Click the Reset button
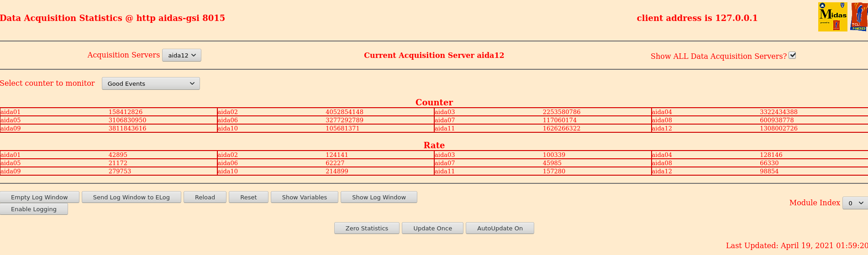Viewport: 868px width, 255px height. pos(248,197)
